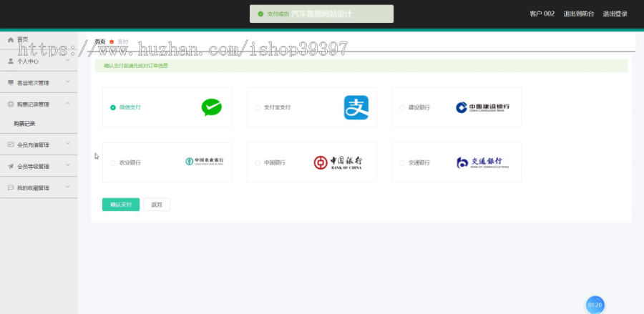Click the 确认支付 button
Screen dimensions: 644x314
pos(121,205)
